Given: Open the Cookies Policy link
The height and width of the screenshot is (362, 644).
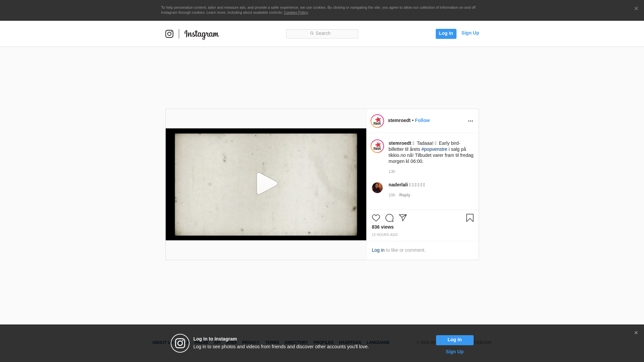Looking at the screenshot, I should click(x=296, y=12).
